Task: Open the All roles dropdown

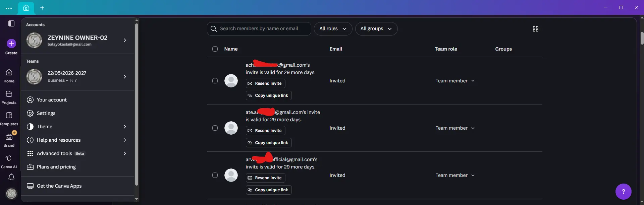Action: click(x=333, y=29)
